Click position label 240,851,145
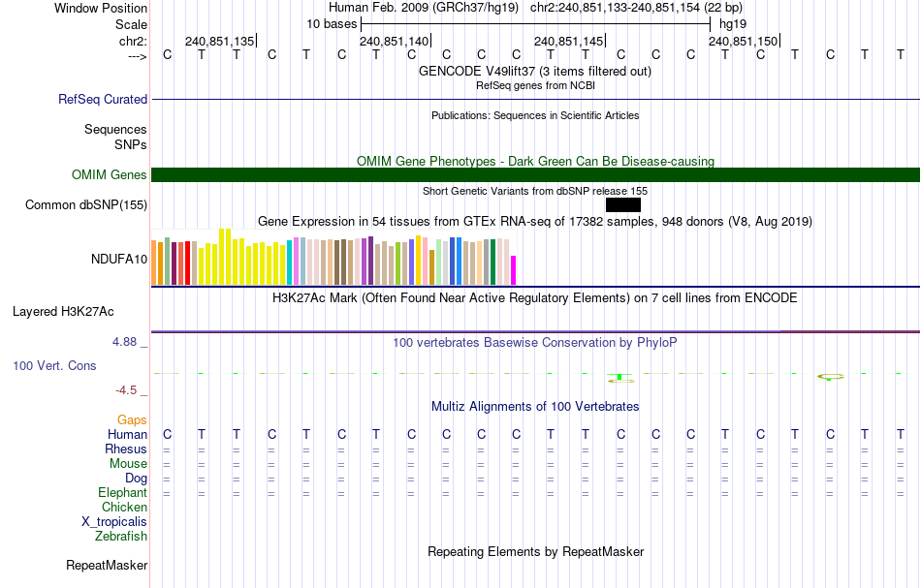Image resolution: width=921 pixels, height=588 pixels. [568, 41]
